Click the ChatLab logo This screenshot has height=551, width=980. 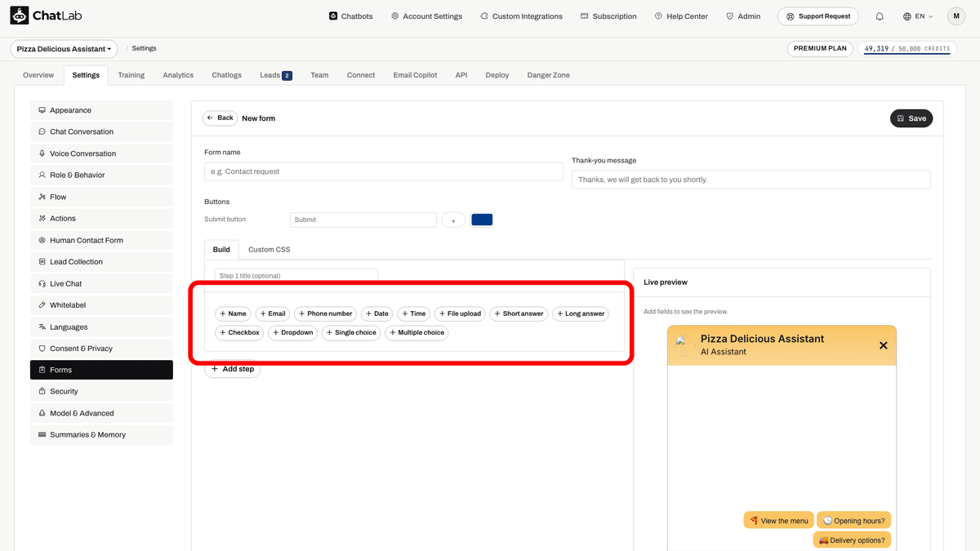pyautogui.click(x=46, y=16)
